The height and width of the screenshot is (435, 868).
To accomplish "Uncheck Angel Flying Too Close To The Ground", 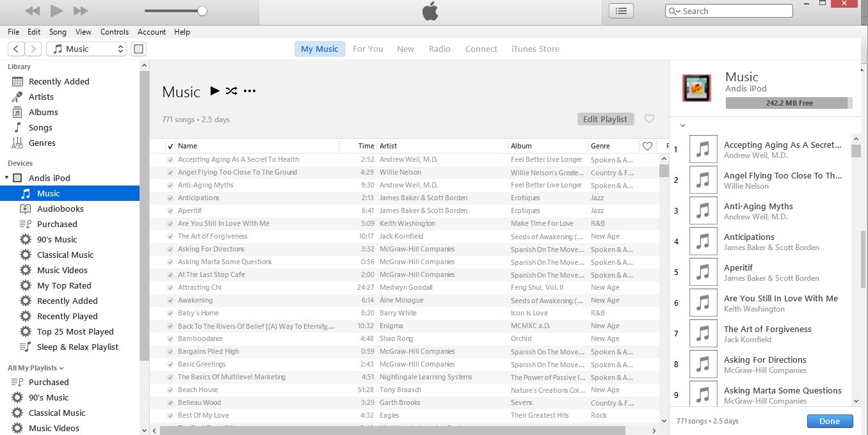I will (170, 172).
